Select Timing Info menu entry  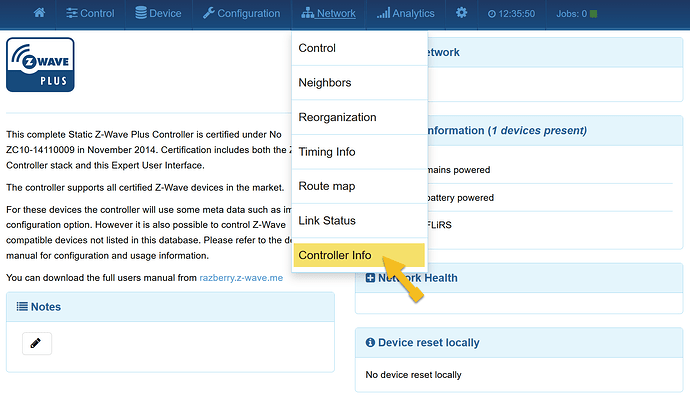pos(360,152)
